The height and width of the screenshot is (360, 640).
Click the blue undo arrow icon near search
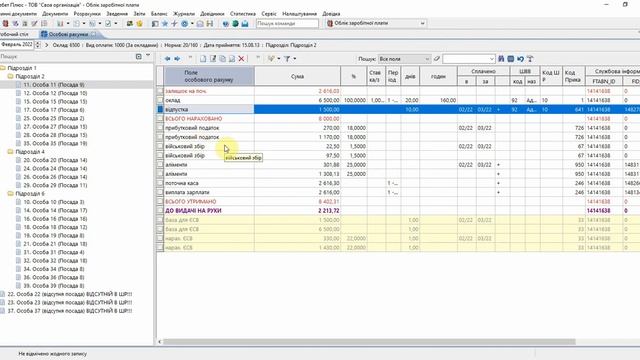point(520,59)
